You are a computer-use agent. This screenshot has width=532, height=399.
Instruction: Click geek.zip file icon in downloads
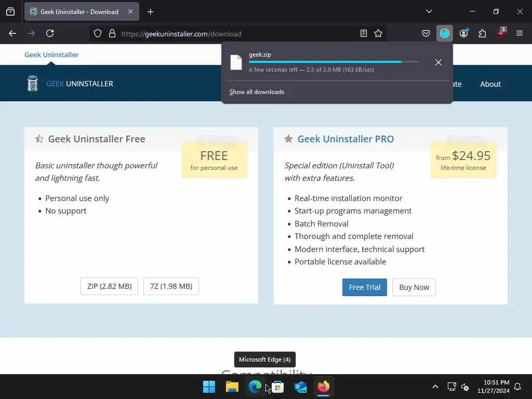tap(236, 62)
